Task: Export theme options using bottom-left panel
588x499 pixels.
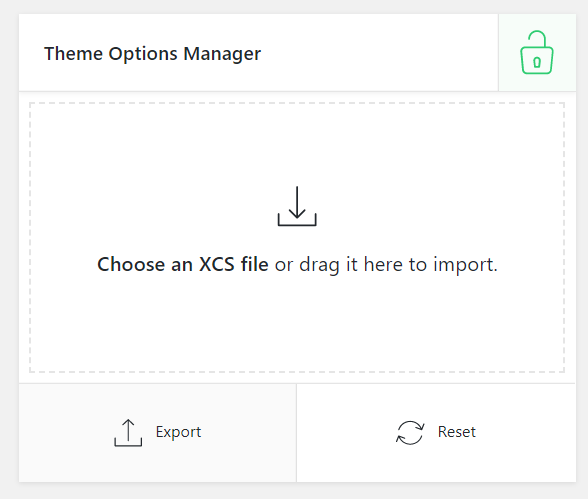Action: click(158, 433)
